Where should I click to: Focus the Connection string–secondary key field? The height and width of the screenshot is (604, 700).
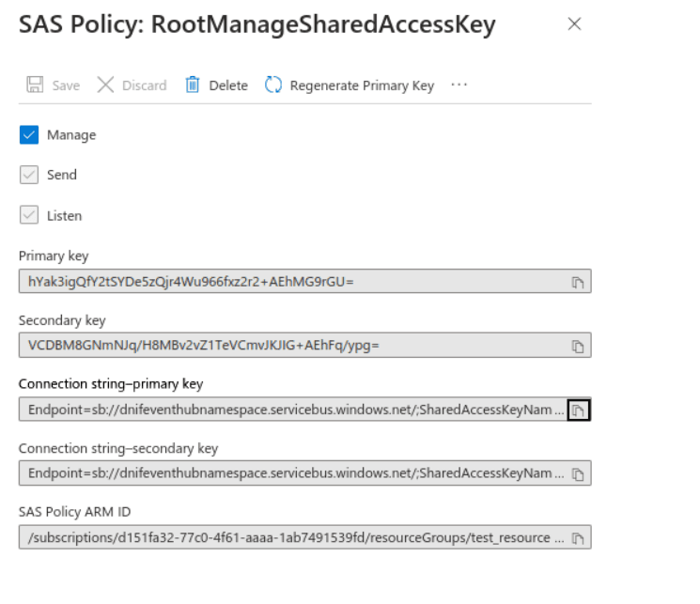305,473
